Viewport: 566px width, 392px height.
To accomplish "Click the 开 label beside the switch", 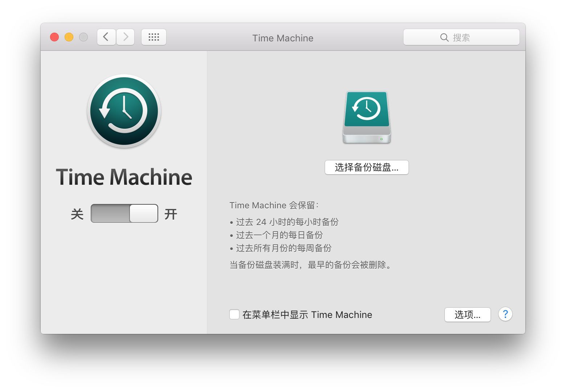I will coord(171,214).
